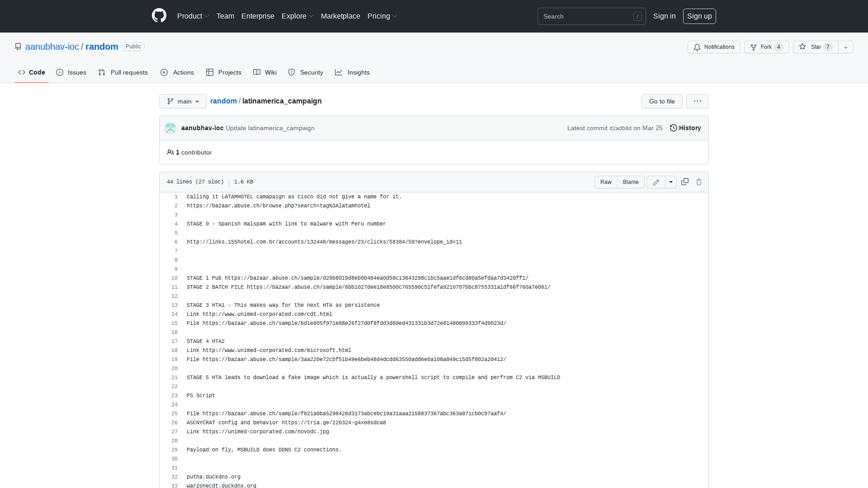This screenshot has height=488, width=868.
Task: Open the main branch selector
Action: [x=183, y=101]
